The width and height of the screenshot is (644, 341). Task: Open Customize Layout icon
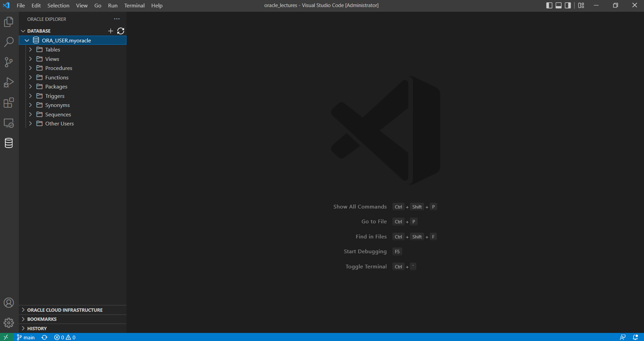(581, 5)
